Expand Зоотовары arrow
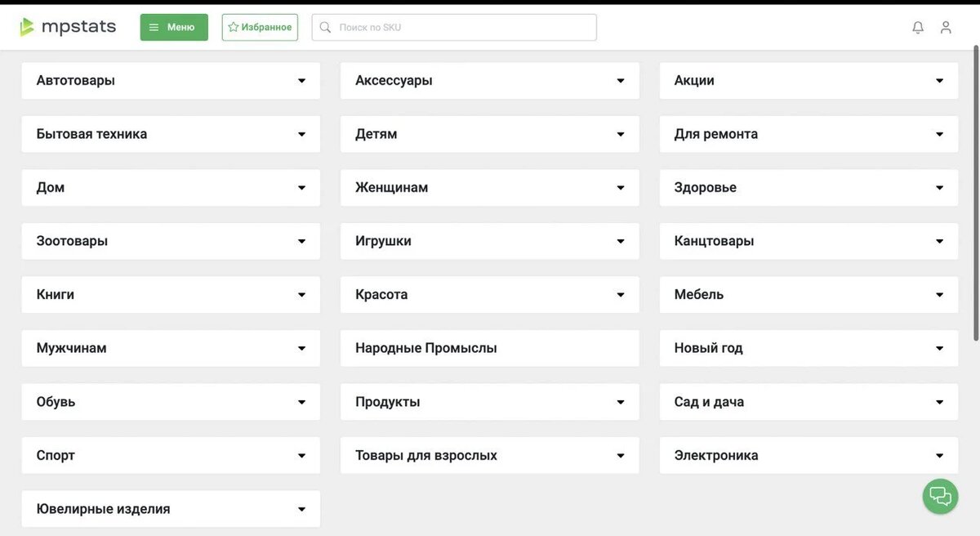980x536 pixels. [301, 241]
